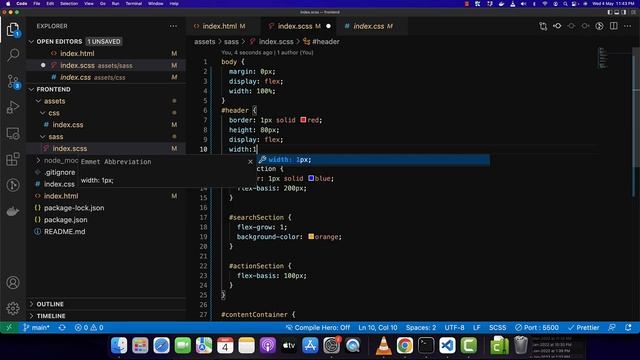Click the sass breadcrumb segment
This screenshot has height=360, width=640.
[231, 42]
